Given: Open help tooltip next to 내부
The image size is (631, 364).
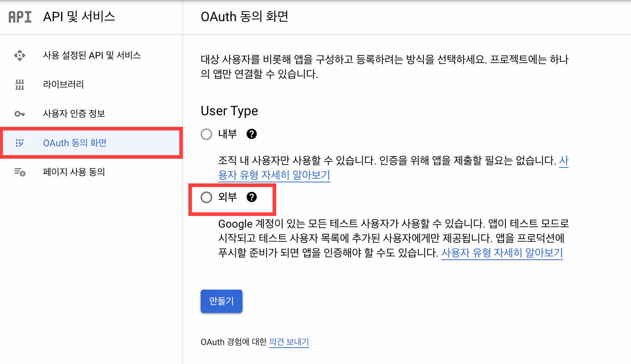Looking at the screenshot, I should (252, 134).
